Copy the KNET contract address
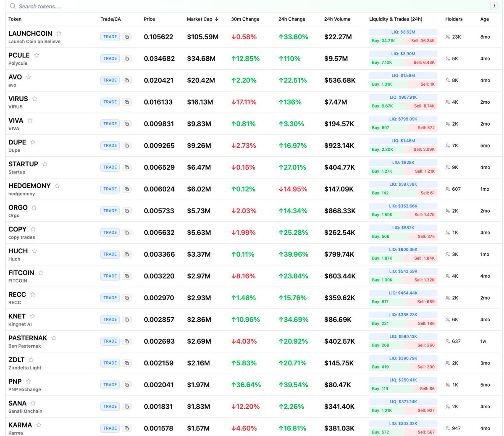The width and height of the screenshot is (504, 436). (126, 320)
